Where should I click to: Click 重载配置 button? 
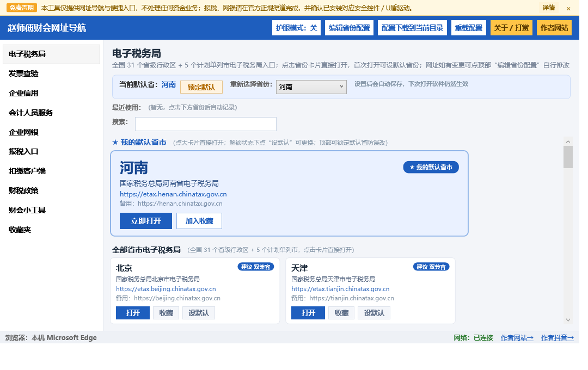[468, 28]
